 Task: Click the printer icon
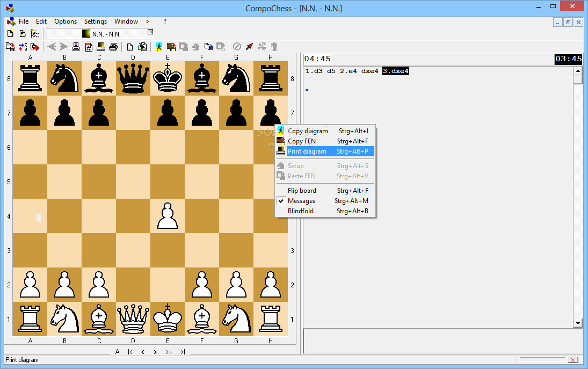113,47
